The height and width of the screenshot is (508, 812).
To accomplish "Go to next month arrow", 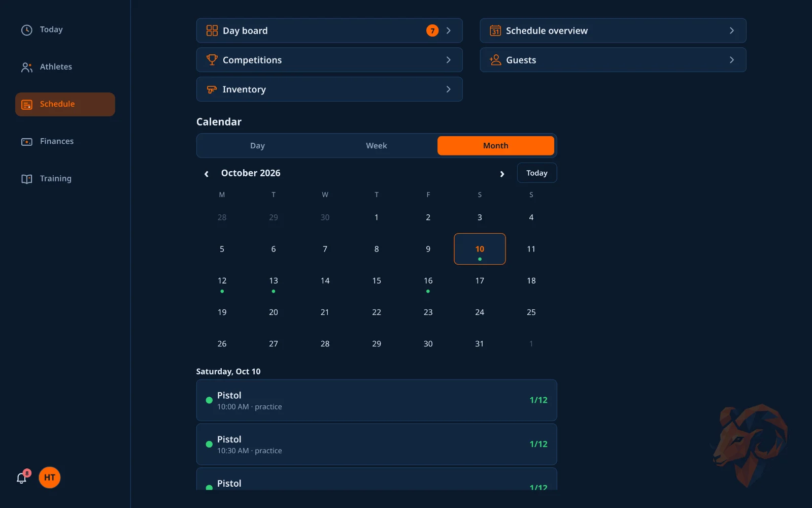I will tap(502, 174).
